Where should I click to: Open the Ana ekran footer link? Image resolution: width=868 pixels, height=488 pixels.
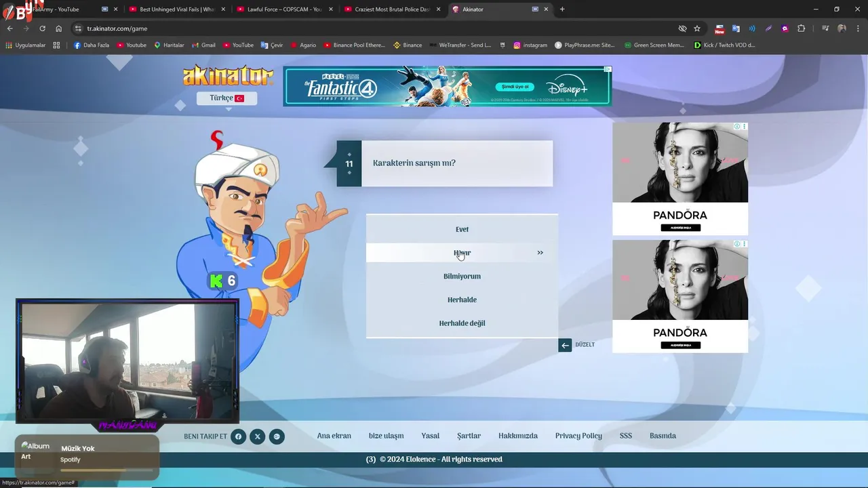click(x=334, y=436)
